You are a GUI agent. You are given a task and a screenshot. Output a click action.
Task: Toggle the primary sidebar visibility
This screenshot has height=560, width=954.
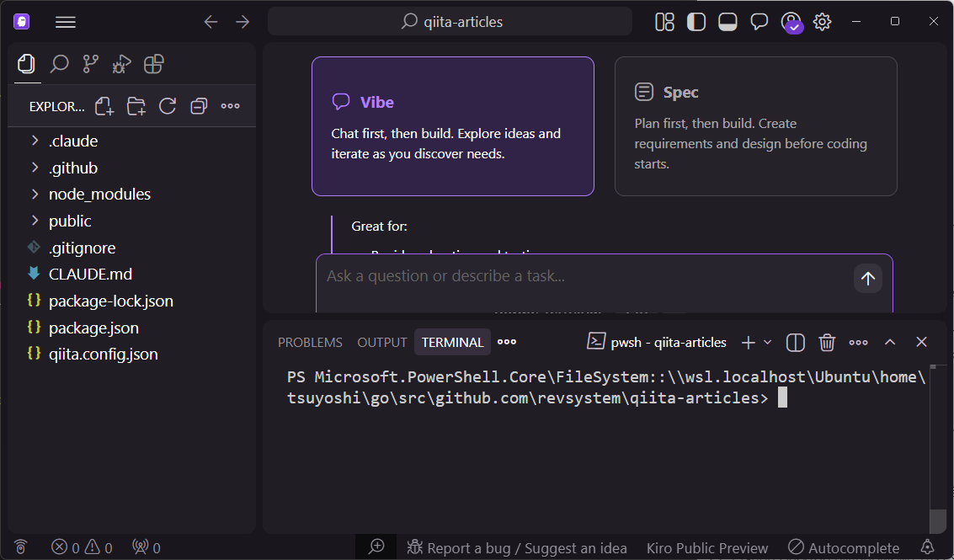(x=696, y=22)
